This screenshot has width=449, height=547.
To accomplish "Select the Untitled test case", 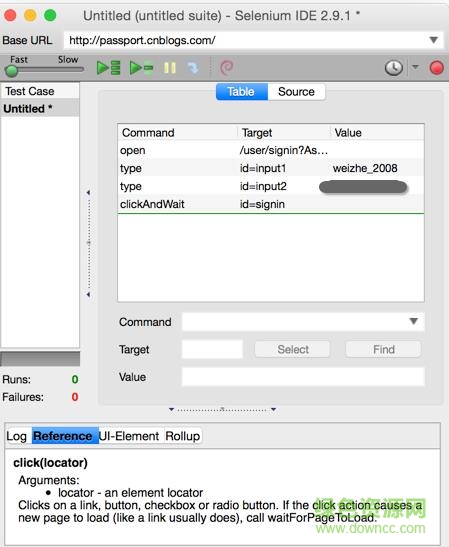I will point(40,108).
